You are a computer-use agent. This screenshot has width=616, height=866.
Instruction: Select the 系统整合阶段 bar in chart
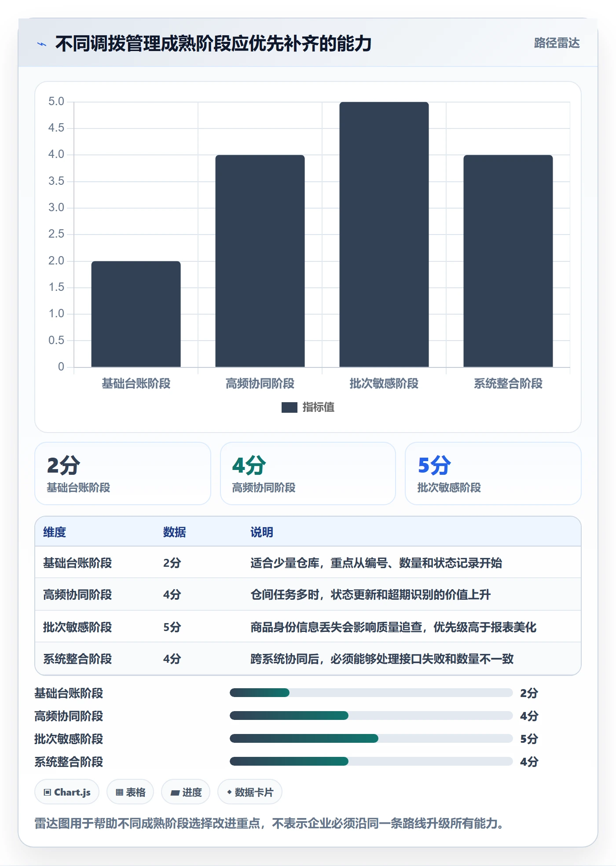click(508, 261)
